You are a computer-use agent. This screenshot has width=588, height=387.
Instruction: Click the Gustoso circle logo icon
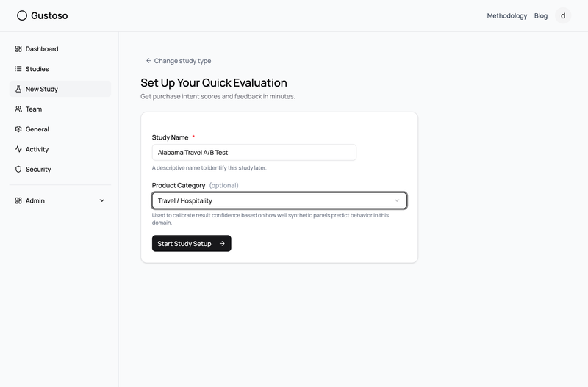click(22, 15)
